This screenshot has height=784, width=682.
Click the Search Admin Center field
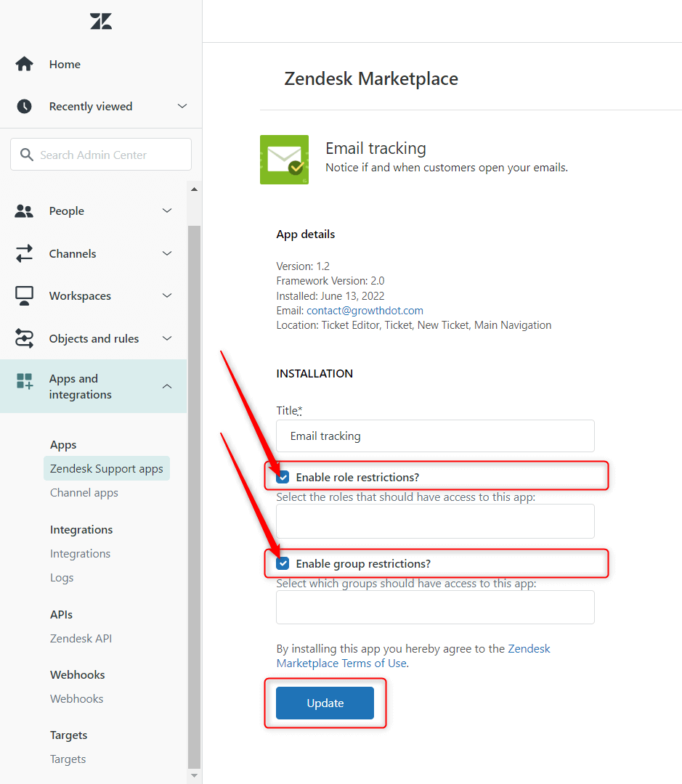coord(101,155)
